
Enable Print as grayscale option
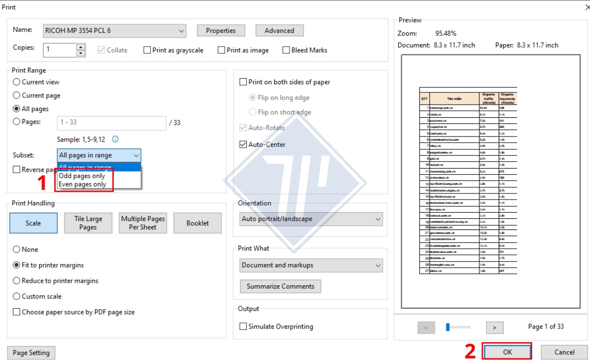pyautogui.click(x=147, y=50)
